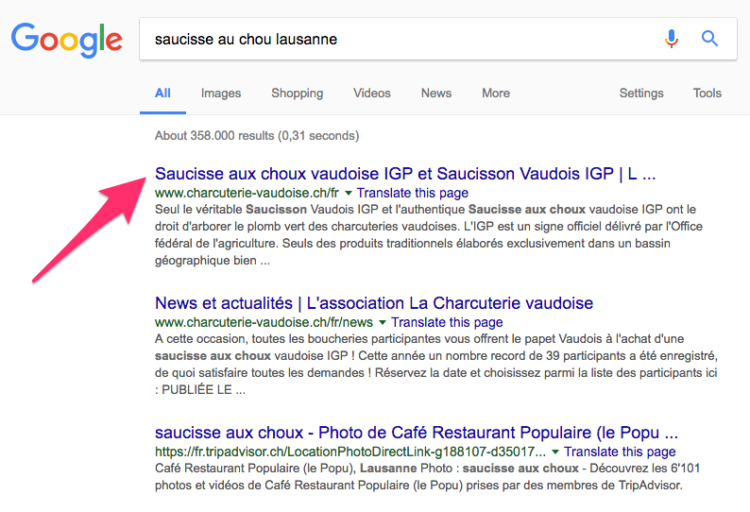Open 'Saucisse aux choux vaudoise IGP' result

point(405,174)
